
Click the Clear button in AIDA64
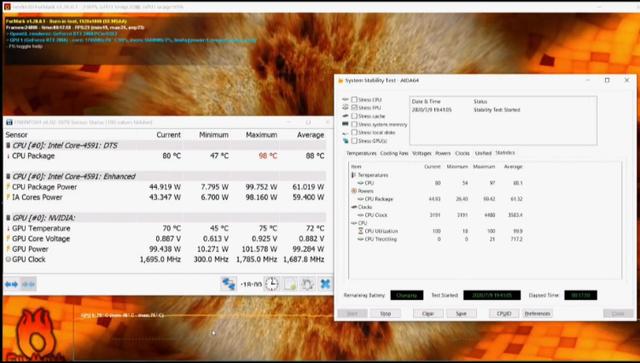tap(428, 314)
